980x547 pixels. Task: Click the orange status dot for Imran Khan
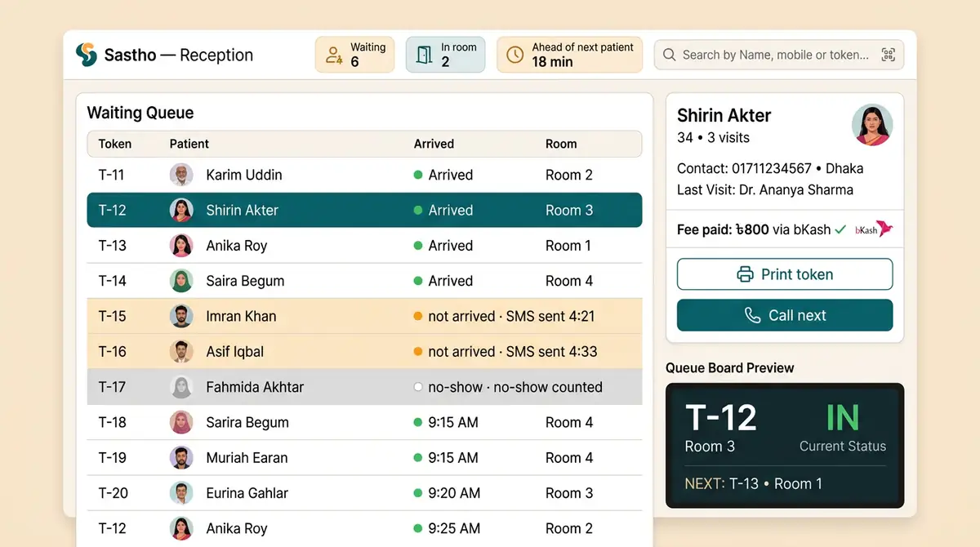point(418,316)
